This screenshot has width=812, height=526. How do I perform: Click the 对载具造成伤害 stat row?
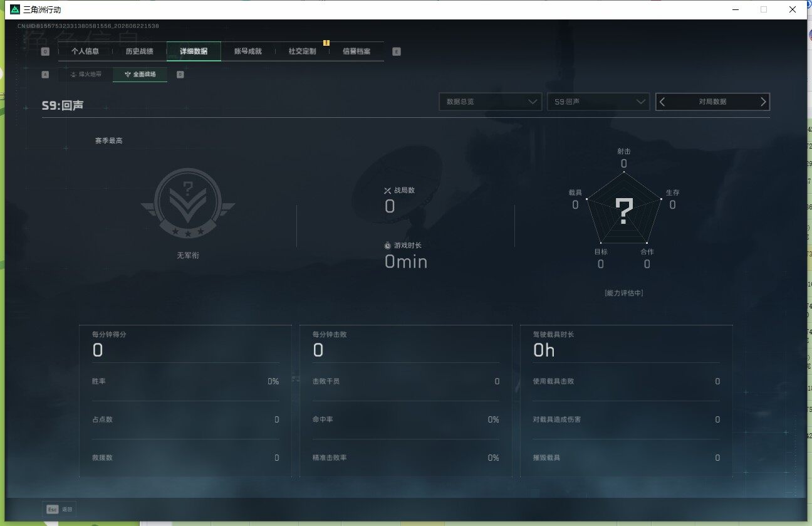(x=627, y=419)
